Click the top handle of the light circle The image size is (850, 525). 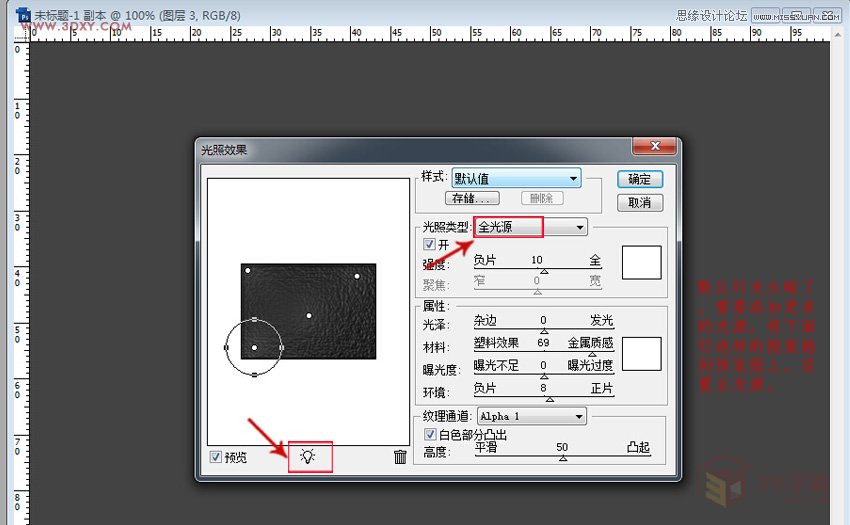(x=254, y=319)
